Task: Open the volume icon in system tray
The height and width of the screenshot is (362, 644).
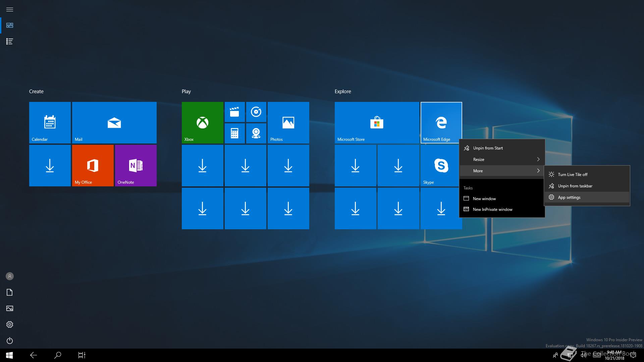Action: [584, 355]
